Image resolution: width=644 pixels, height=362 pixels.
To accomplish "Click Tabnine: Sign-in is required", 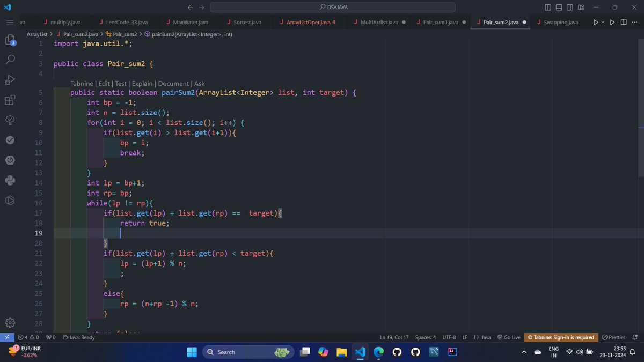I will pyautogui.click(x=561, y=337).
